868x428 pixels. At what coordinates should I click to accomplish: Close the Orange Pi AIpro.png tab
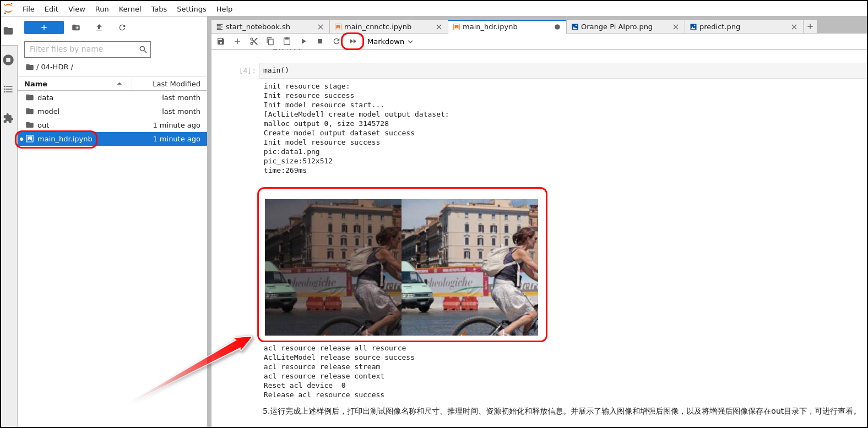(x=676, y=27)
